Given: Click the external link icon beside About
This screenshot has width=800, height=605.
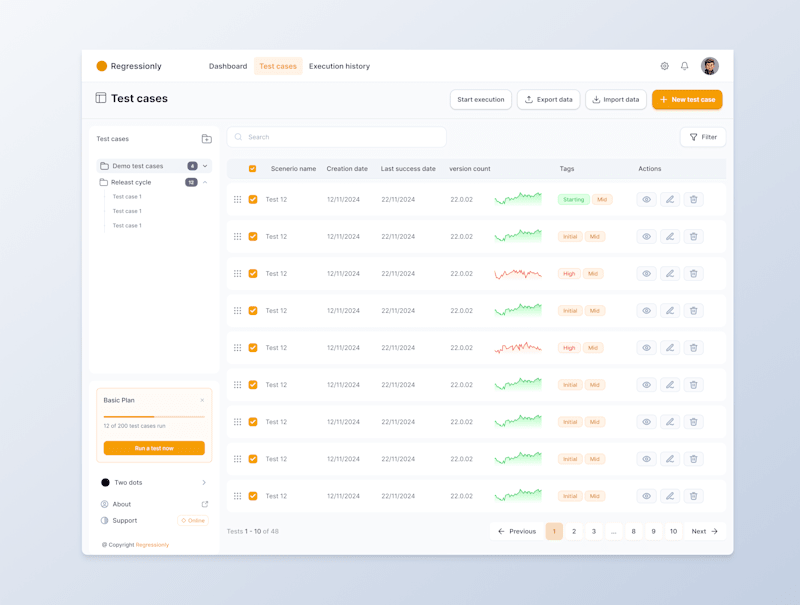Looking at the screenshot, I should pos(205,504).
